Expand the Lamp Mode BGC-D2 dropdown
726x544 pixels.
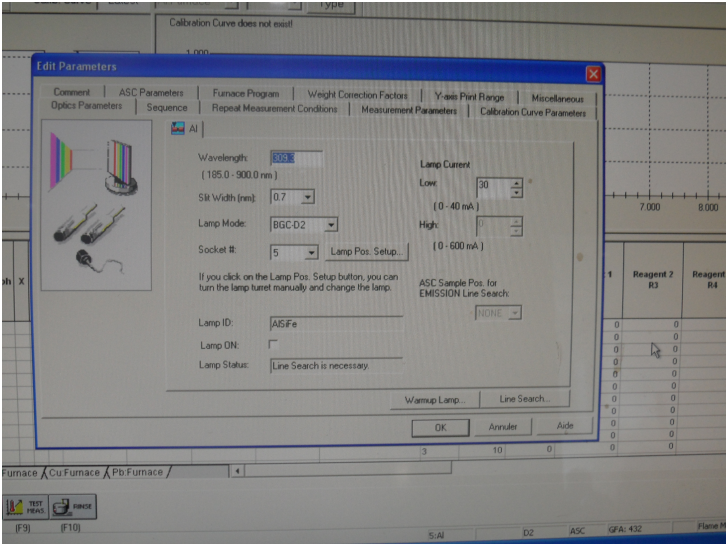pos(331,225)
